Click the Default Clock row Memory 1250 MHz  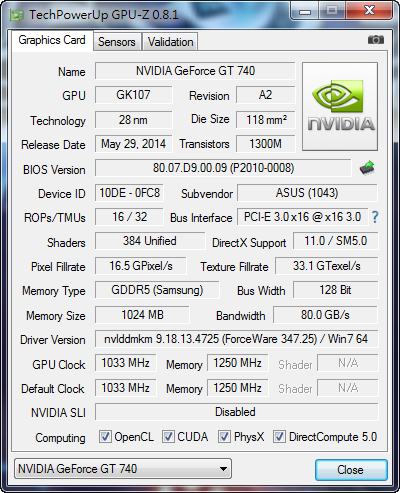(238, 388)
